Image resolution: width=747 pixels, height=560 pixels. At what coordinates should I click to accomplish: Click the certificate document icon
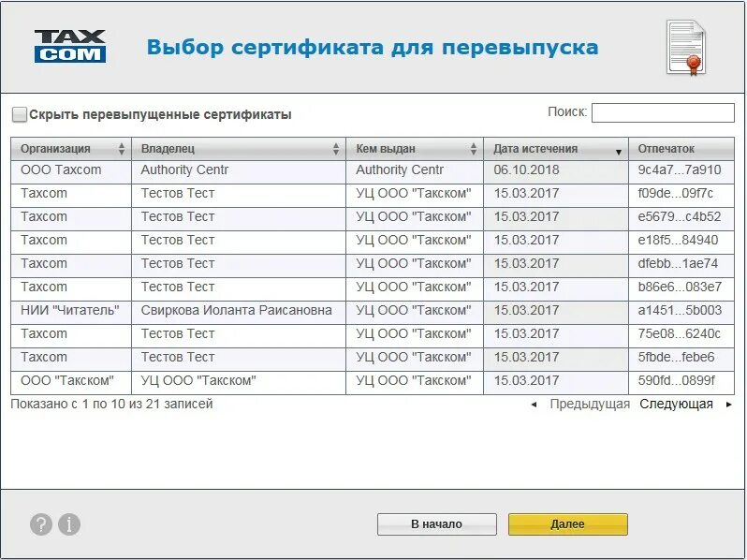pos(686,48)
